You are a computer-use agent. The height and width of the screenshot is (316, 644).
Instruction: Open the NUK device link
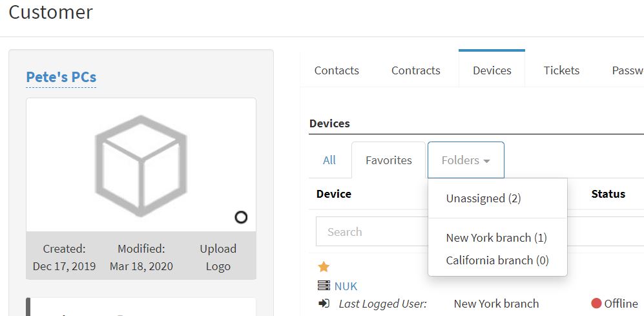click(x=346, y=286)
